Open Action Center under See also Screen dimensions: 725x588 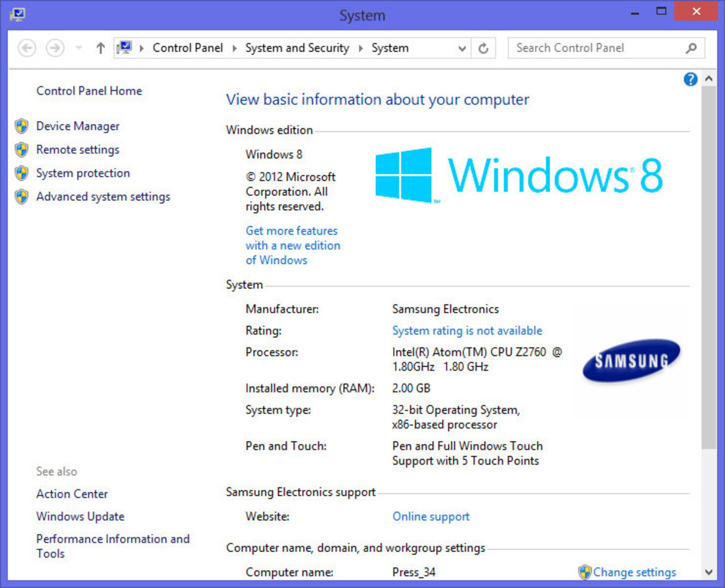(72, 494)
